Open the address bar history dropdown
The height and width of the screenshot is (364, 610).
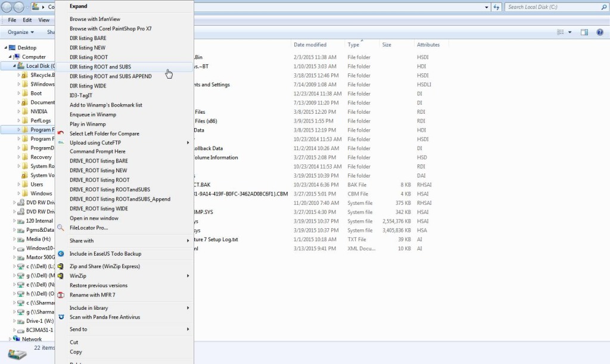coord(485,7)
